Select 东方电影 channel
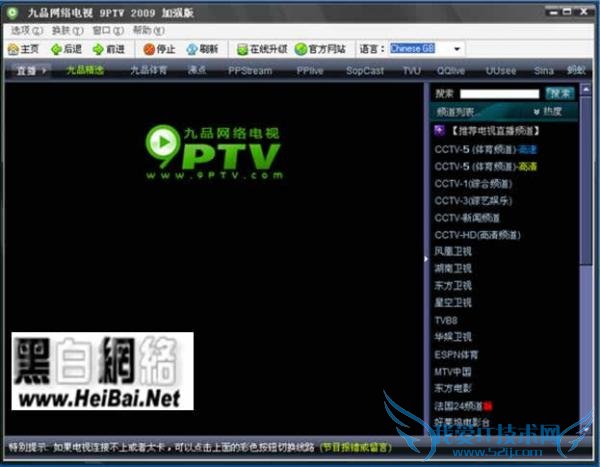Viewport: 600px width, 467px height. tap(453, 389)
